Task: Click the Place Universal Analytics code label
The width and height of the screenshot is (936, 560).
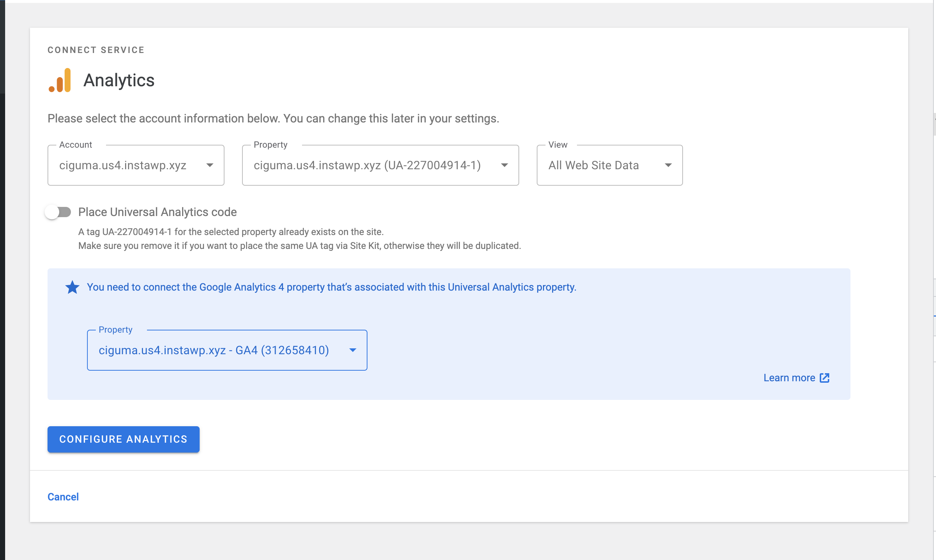Action: [x=157, y=212]
